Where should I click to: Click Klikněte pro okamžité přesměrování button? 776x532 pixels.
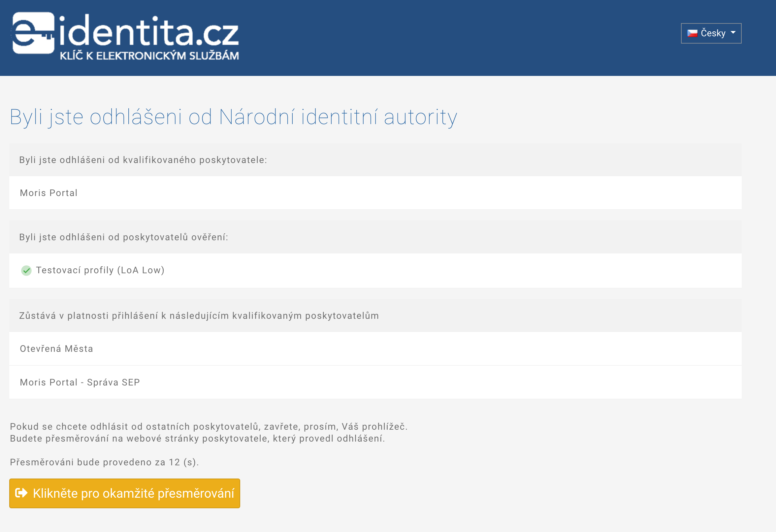[124, 493]
